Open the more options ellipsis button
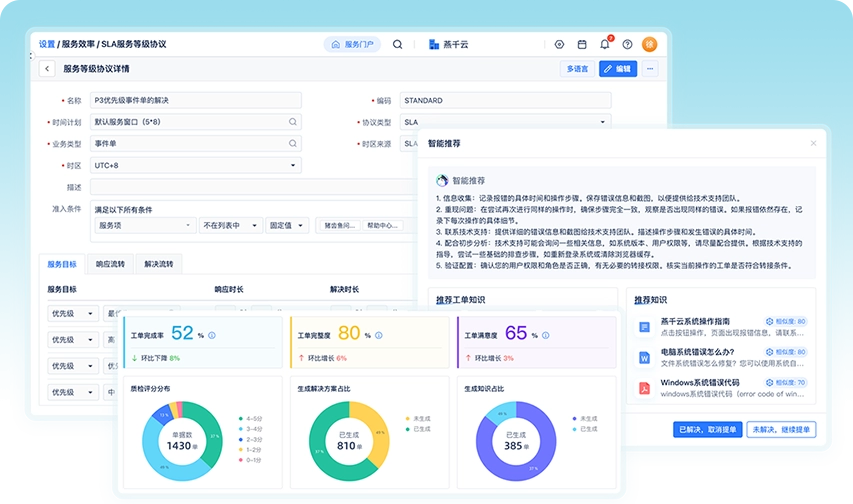853x504 pixels. pos(650,69)
